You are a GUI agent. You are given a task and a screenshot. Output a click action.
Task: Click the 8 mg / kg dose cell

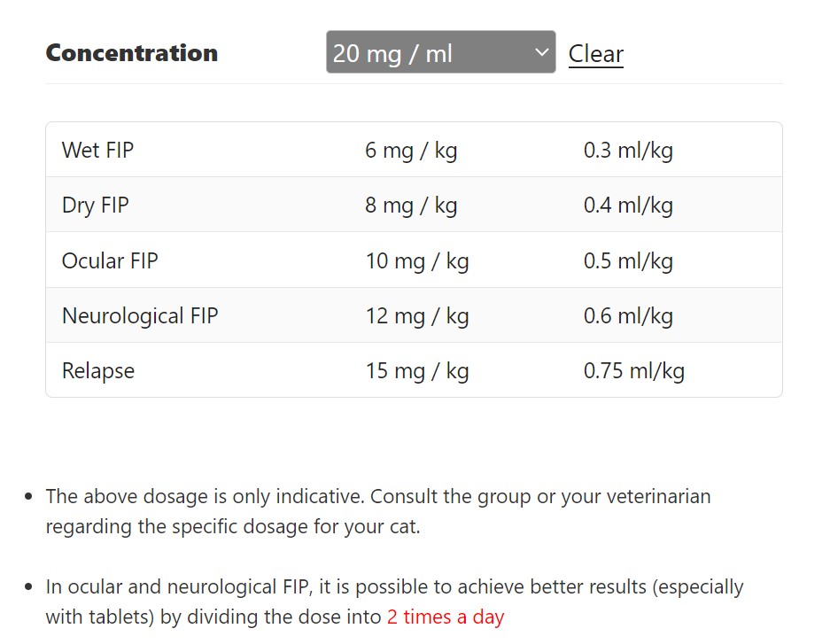pos(411,206)
